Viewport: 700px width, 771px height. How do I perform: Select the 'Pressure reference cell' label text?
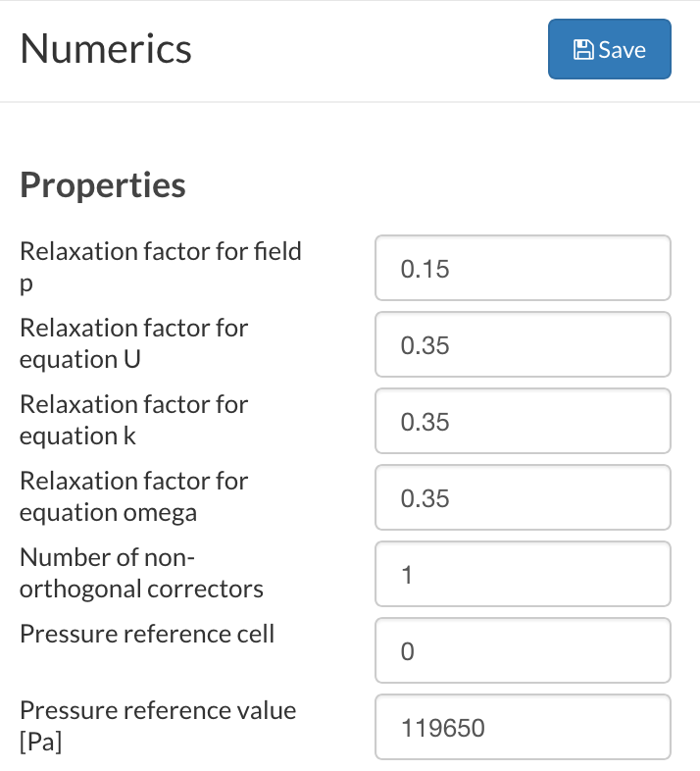(147, 634)
